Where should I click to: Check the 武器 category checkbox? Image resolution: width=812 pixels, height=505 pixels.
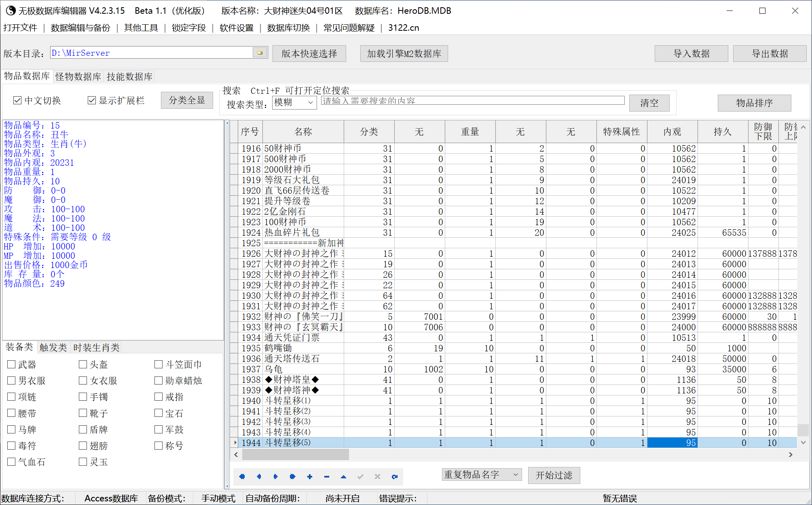click(x=11, y=365)
